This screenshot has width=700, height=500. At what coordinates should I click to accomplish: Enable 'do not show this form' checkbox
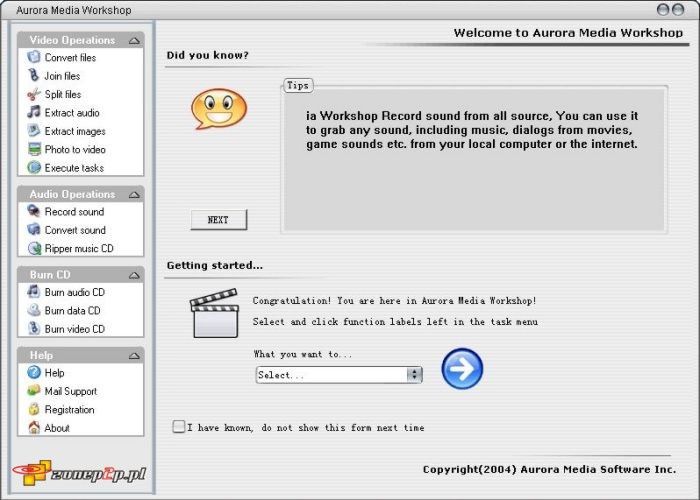click(179, 427)
